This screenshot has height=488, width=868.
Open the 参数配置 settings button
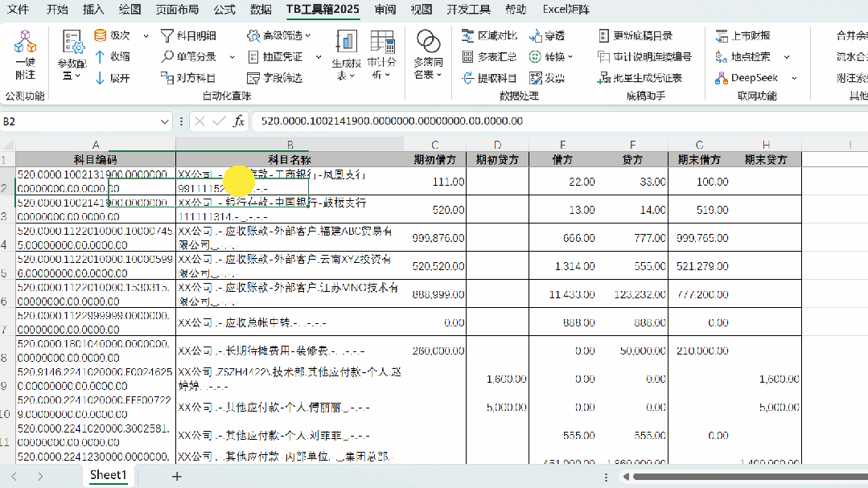pos(72,55)
